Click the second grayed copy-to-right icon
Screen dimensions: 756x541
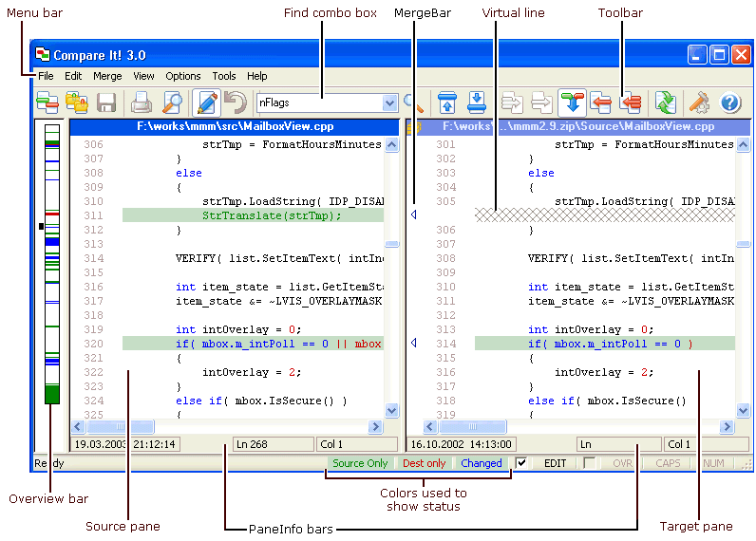pyautogui.click(x=541, y=103)
